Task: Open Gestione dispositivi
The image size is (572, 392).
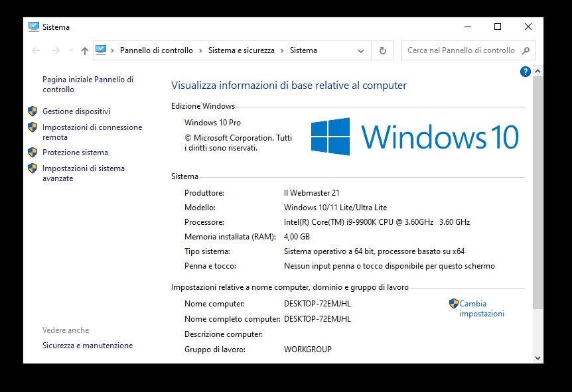Action: pyautogui.click(x=76, y=111)
